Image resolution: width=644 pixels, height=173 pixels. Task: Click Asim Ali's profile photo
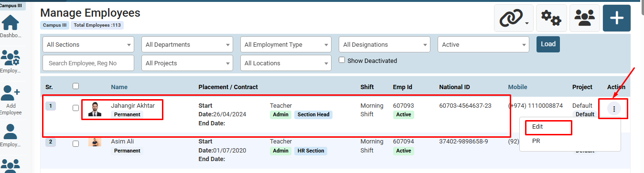pos(95,142)
